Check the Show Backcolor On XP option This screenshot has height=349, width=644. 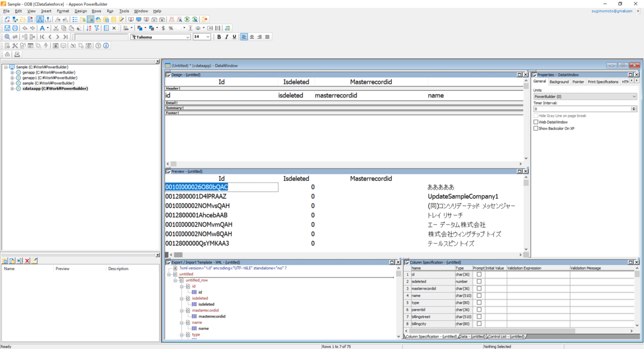tap(536, 129)
